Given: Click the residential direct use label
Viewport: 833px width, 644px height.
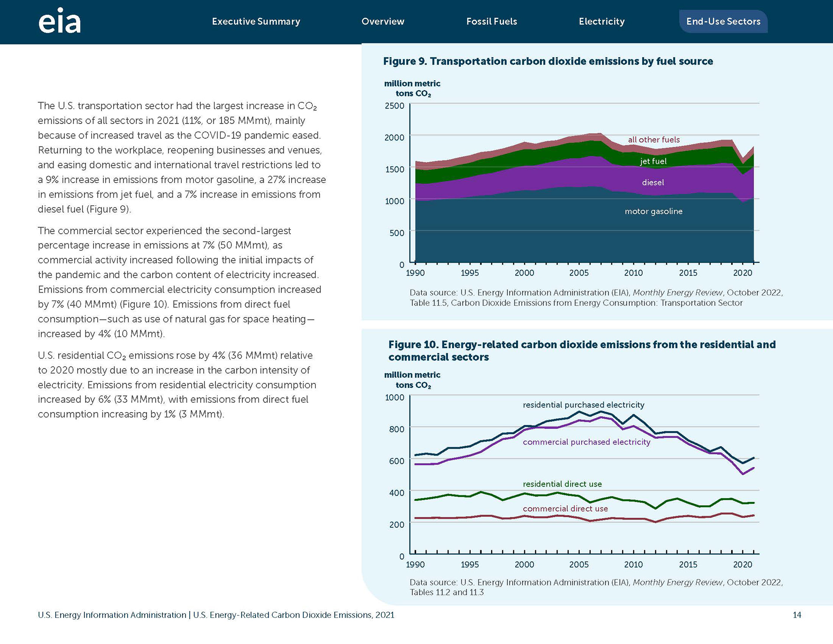Looking at the screenshot, I should coord(562,484).
